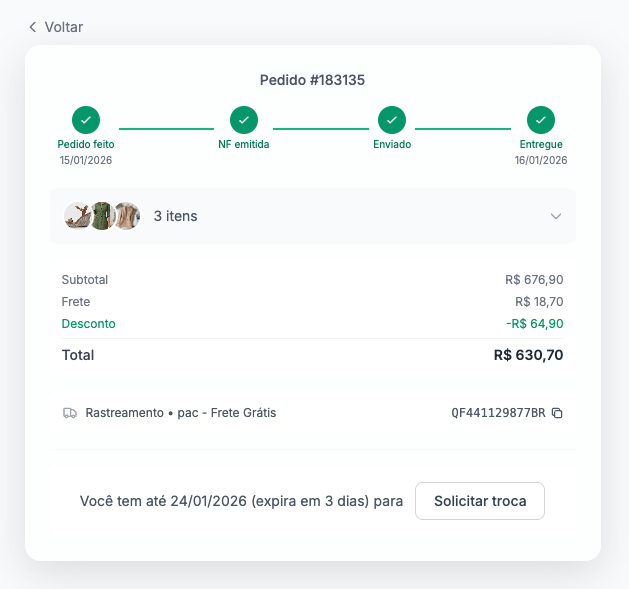Screen dimensions: 629x589
Task: Select the Entregue step checkmark
Action: (541, 120)
